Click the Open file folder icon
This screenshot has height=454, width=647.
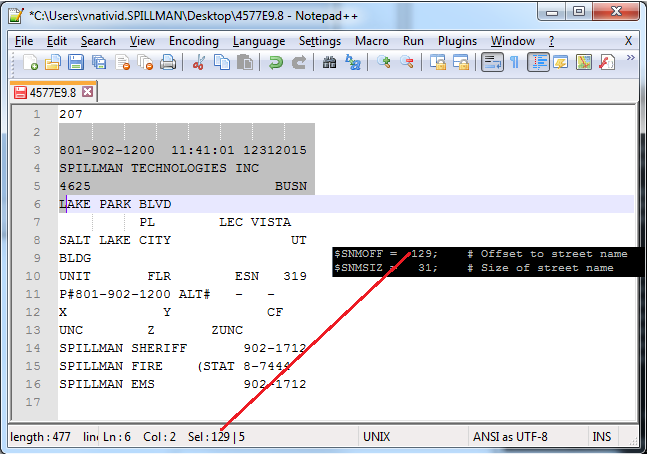click(x=53, y=63)
